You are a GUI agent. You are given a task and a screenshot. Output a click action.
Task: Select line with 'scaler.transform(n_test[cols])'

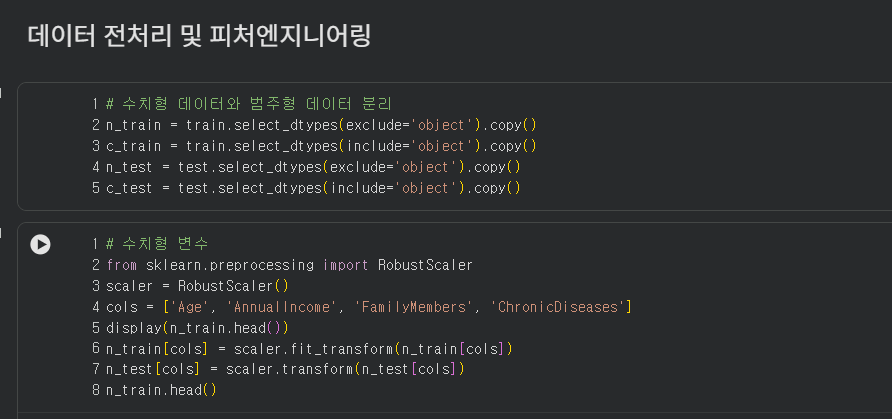[x=286, y=370]
